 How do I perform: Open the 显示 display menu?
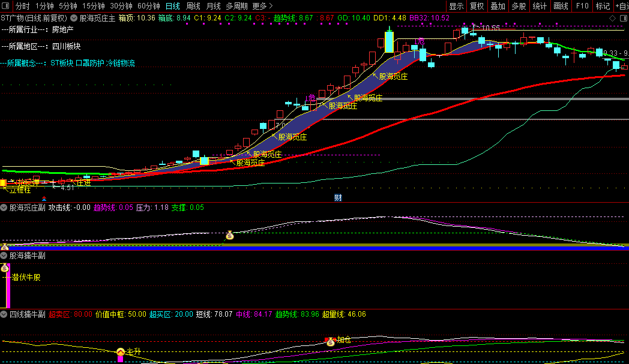coord(457,6)
